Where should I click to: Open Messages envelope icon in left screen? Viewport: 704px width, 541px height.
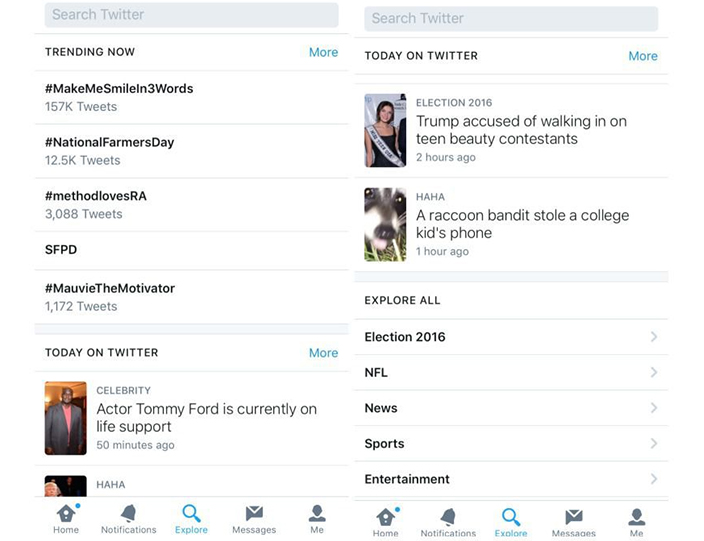pos(254,514)
